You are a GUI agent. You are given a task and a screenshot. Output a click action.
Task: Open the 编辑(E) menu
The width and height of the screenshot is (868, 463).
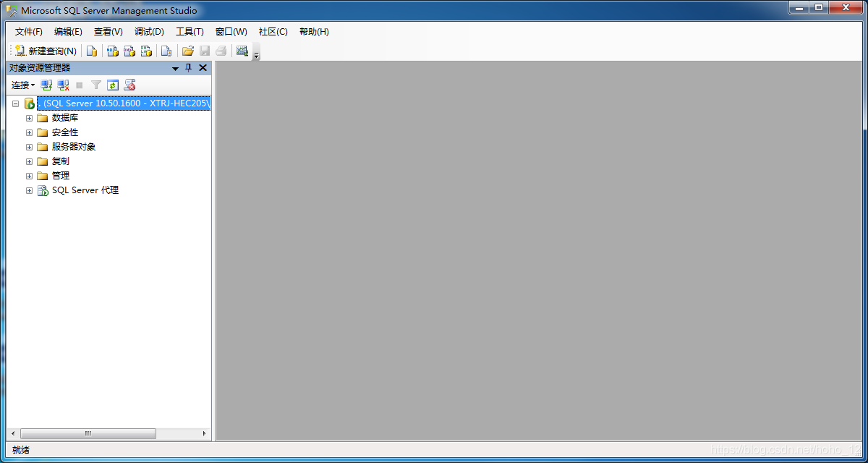(68, 32)
